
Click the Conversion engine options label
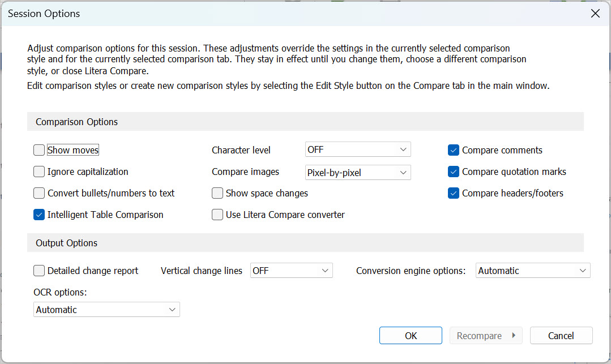(x=411, y=271)
